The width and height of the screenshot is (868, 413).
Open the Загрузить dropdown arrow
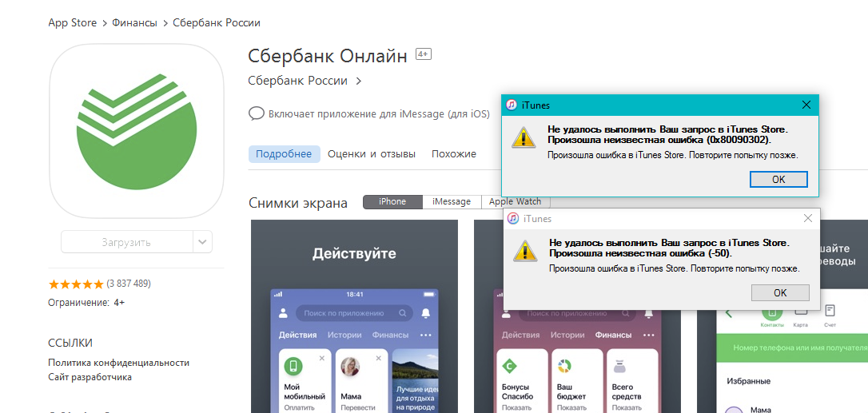click(x=202, y=242)
